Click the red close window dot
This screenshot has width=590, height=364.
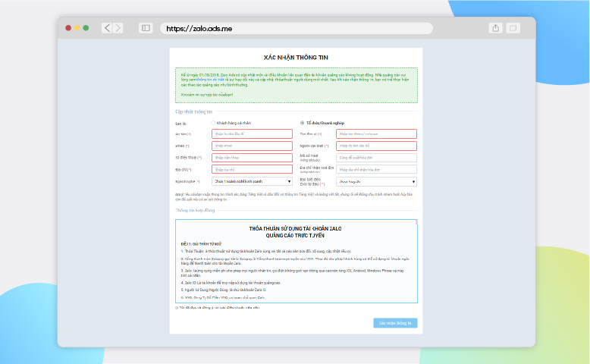[x=68, y=28]
